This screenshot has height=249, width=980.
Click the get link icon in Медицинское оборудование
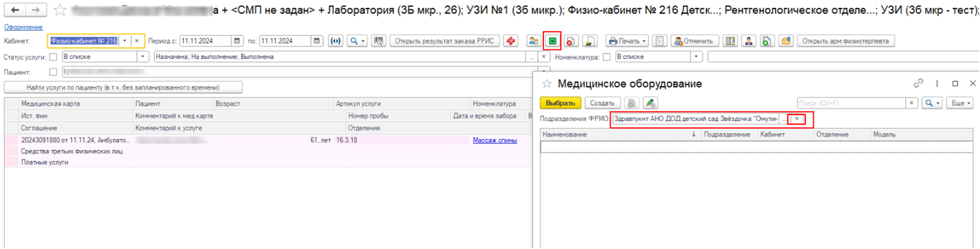pyautogui.click(x=918, y=84)
